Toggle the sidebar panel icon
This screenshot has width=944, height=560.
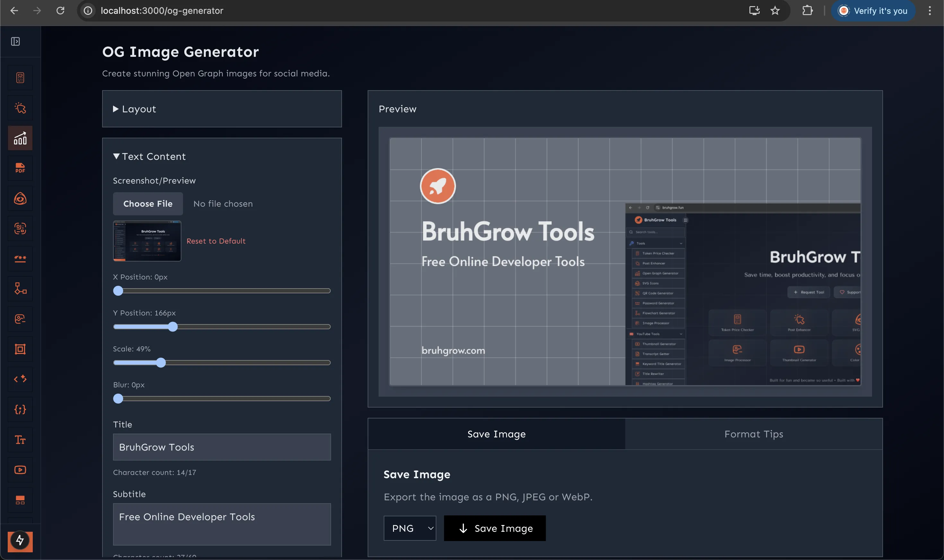[15, 41]
